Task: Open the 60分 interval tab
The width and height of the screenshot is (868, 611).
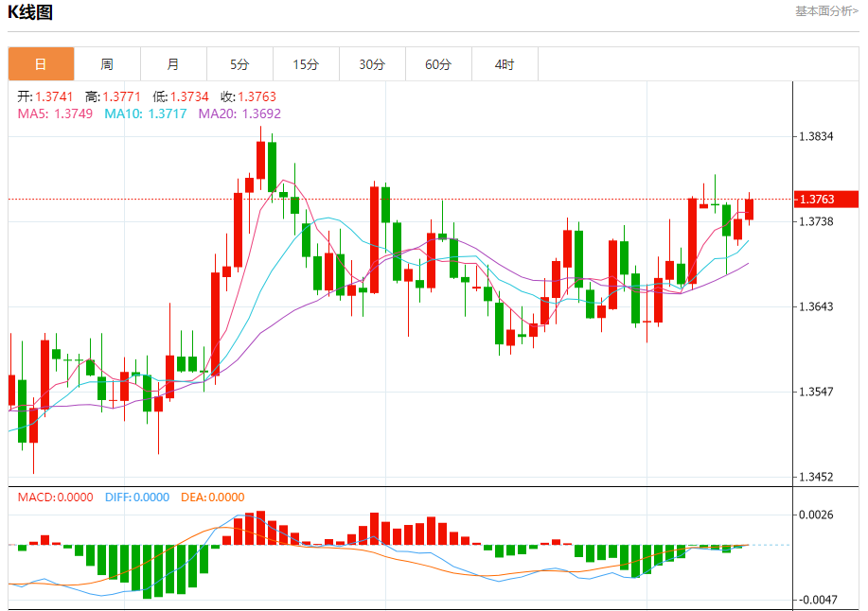Action: pyautogui.click(x=438, y=64)
